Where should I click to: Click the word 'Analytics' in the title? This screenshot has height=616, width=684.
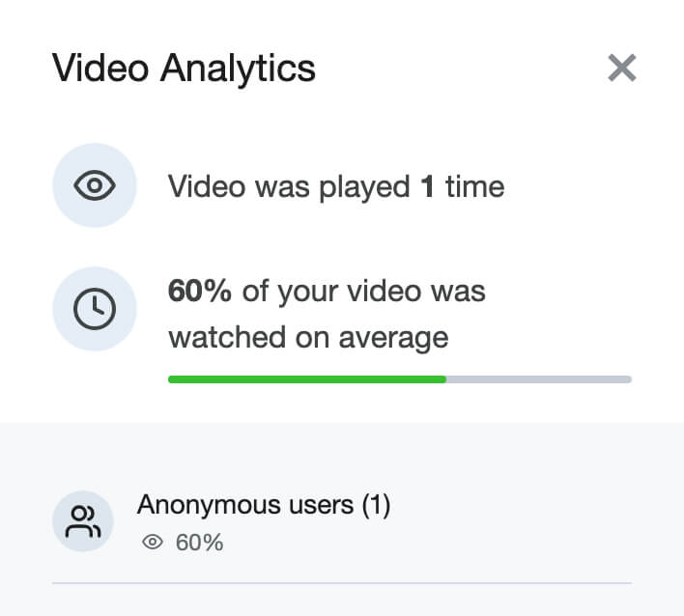tap(238, 69)
